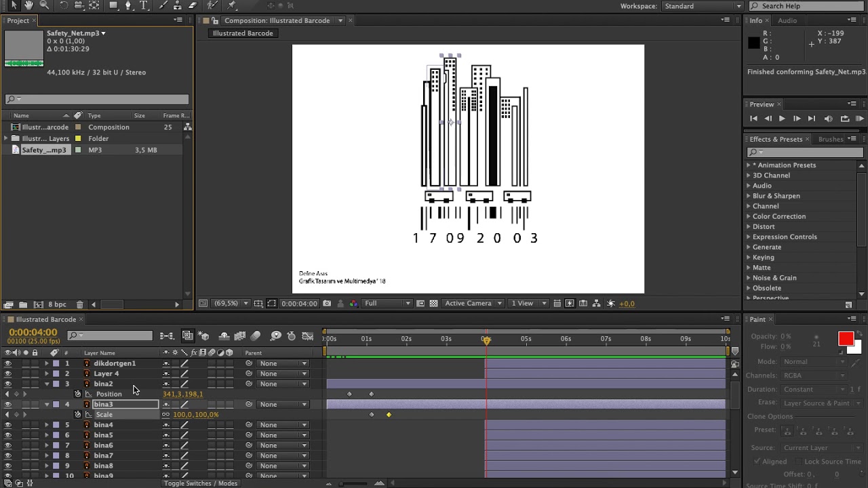Screen dimensions: 868x488
Task: Jump to first frame in Preview
Action: [753, 119]
